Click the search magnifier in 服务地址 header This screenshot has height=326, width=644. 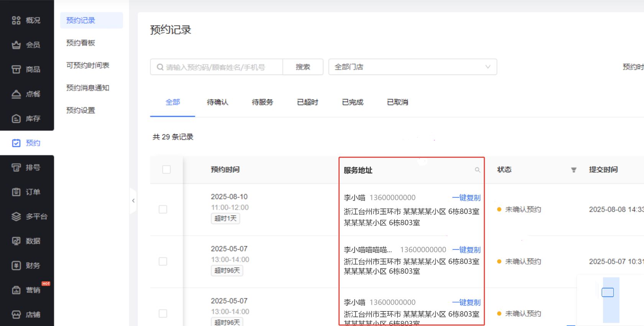click(477, 170)
